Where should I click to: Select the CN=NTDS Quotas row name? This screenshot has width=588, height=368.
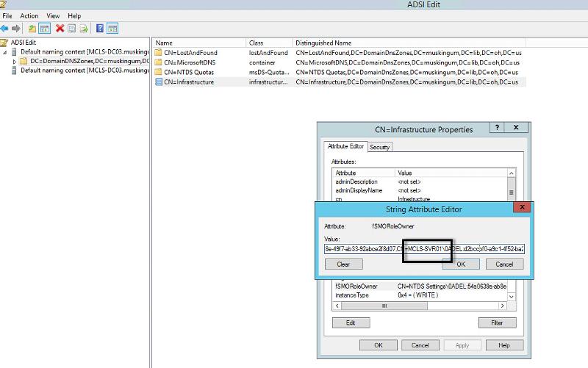(189, 72)
